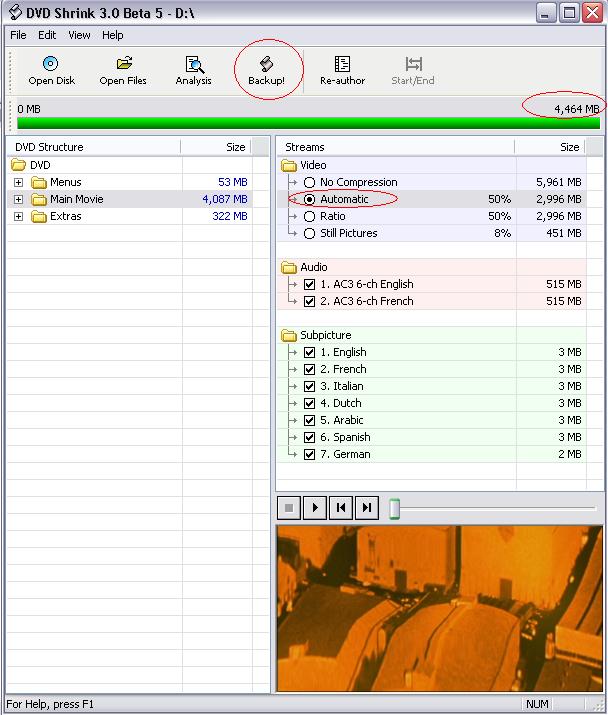Screen dimensions: 608x715
Task: Click the 8% Still Pictures ratio
Action: 502,233
